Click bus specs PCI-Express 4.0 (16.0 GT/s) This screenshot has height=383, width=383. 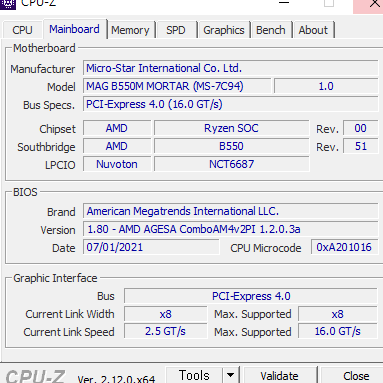[x=231, y=104]
